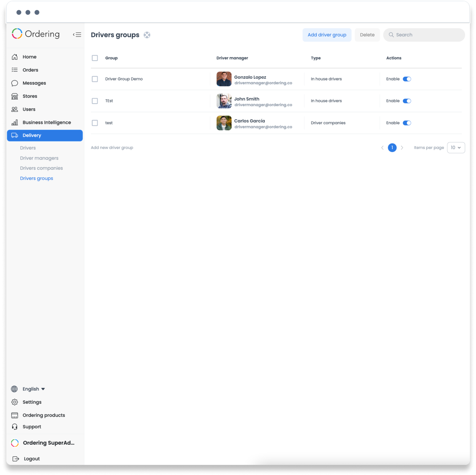Click the Users people icon
This screenshot has width=476, height=475.
click(15, 109)
